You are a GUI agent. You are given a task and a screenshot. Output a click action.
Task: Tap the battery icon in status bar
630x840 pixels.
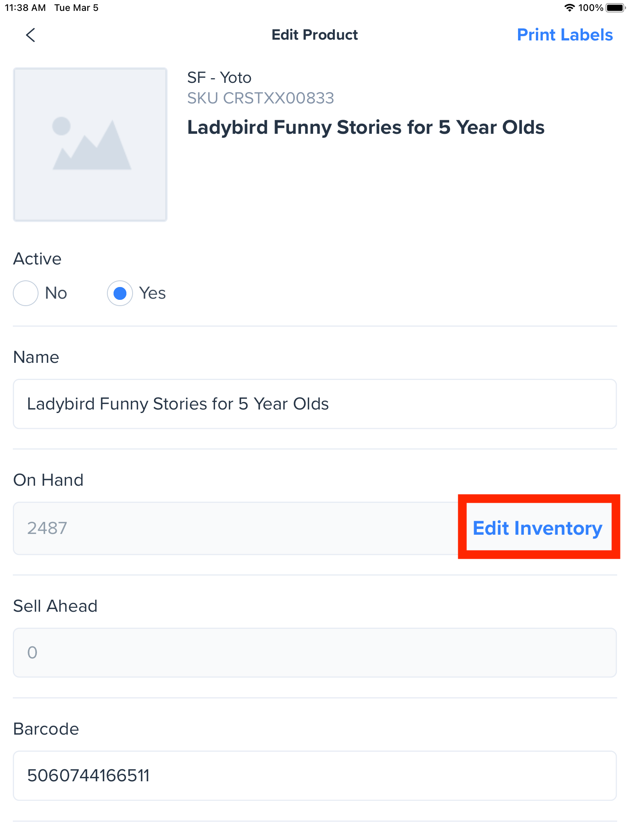point(615,8)
